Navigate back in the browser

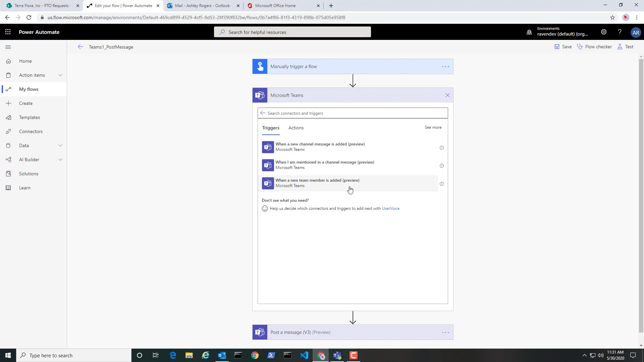7,17
